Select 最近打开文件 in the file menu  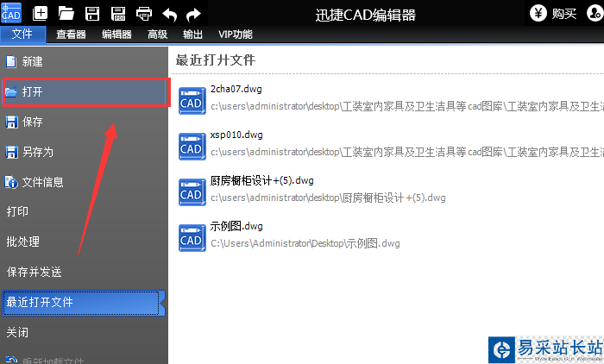84,303
